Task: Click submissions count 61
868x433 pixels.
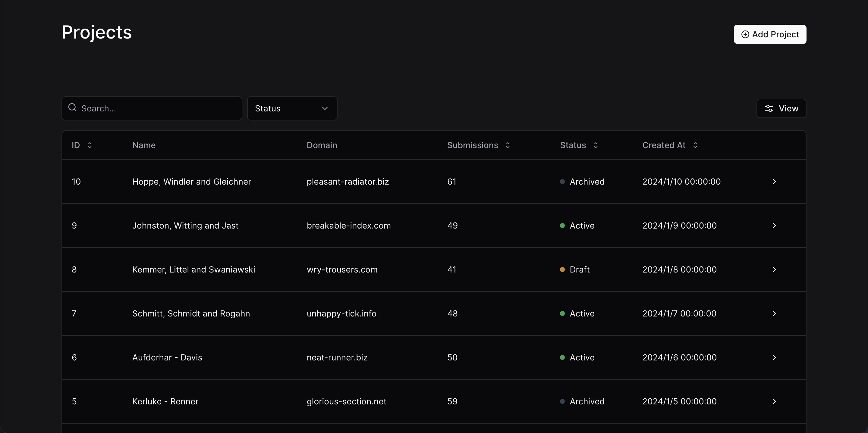Action: (451, 182)
